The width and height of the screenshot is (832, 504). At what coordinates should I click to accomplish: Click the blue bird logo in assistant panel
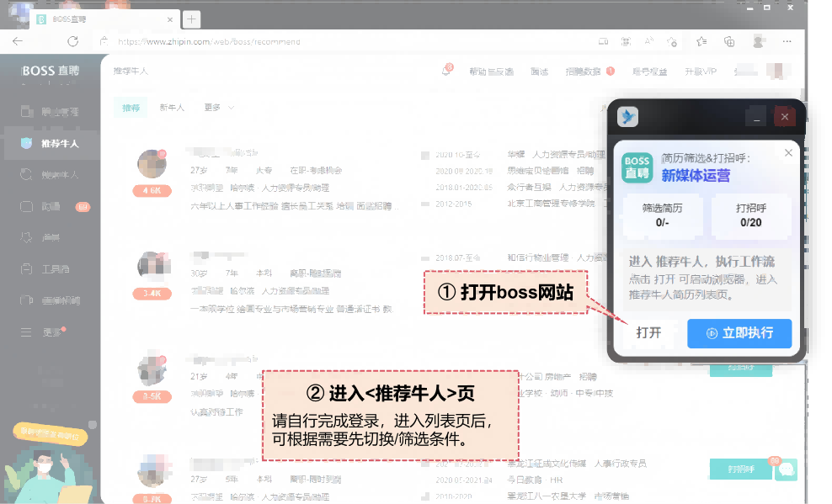pos(628,117)
